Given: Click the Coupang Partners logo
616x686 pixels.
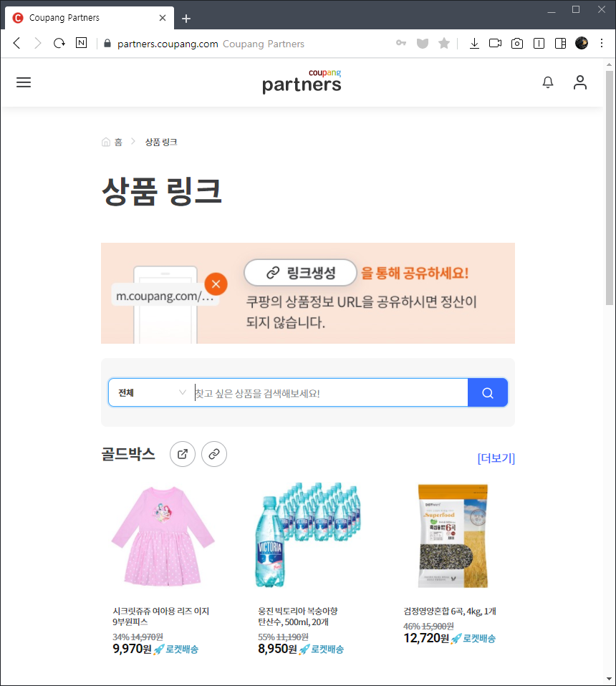Looking at the screenshot, I should click(302, 82).
